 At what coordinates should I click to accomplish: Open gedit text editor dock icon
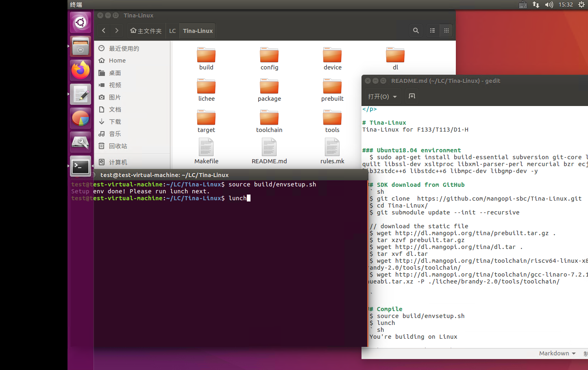point(81,95)
